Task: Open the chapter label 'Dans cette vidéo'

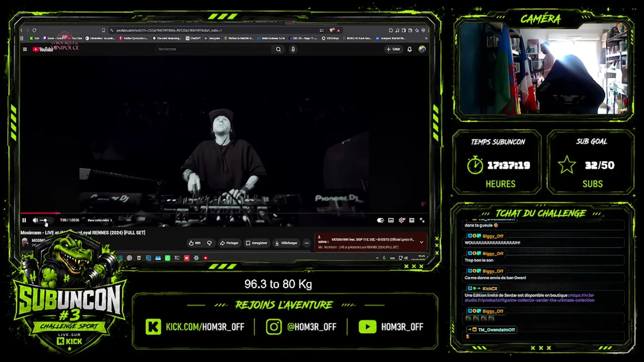Action: click(x=100, y=220)
